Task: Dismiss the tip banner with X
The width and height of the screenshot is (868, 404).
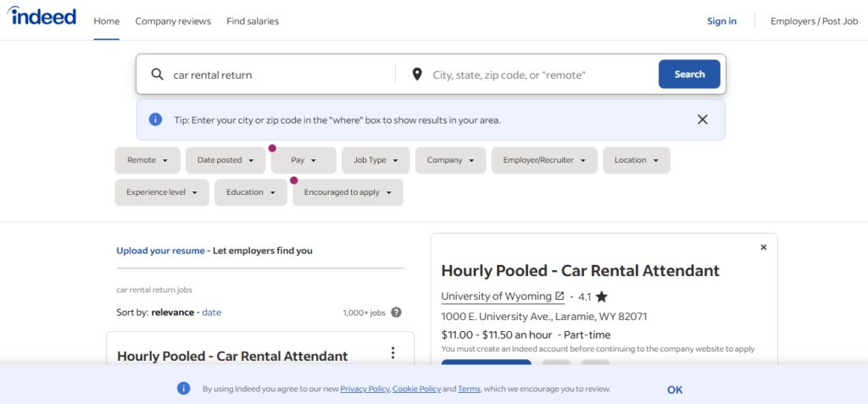Action: click(x=703, y=119)
